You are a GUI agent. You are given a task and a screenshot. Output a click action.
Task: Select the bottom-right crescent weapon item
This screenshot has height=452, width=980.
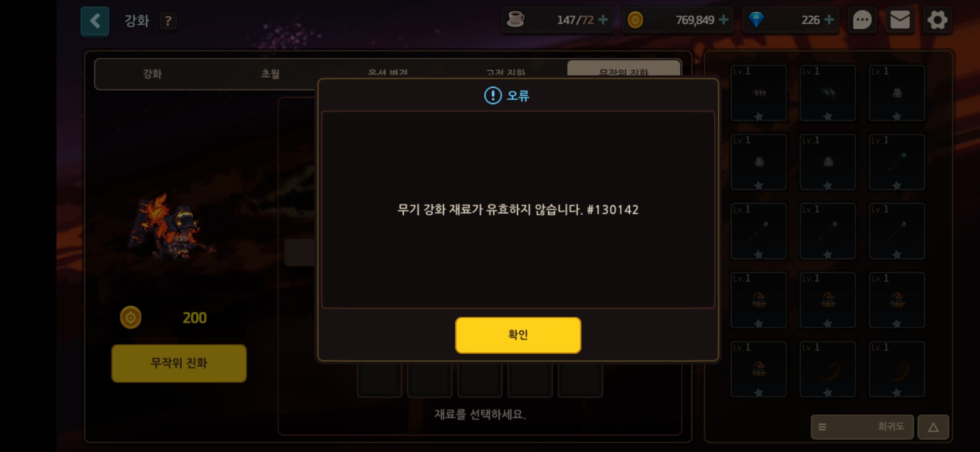point(897,369)
